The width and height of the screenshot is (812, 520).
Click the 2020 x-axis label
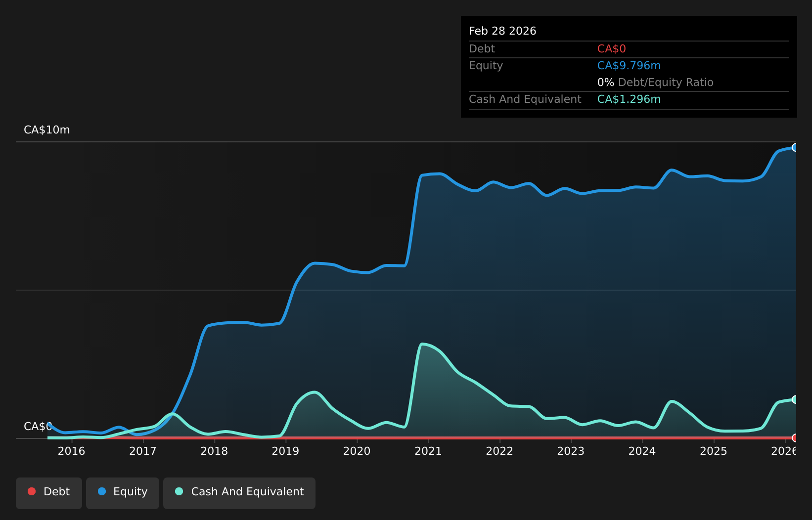click(x=357, y=451)
